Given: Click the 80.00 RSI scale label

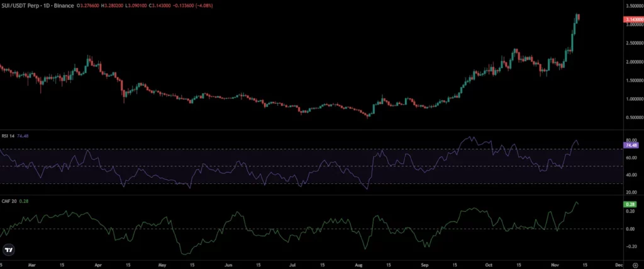Looking at the screenshot, I should coord(631,140).
